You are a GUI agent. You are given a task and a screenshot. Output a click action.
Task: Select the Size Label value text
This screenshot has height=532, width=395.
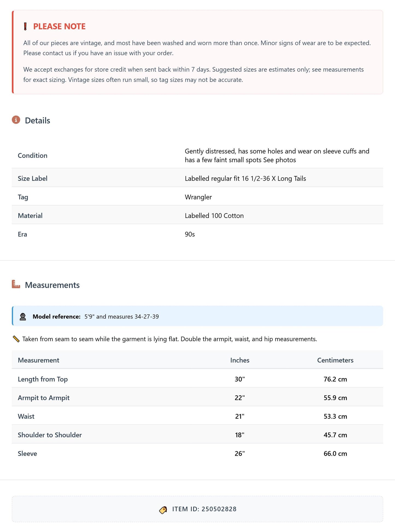(245, 178)
